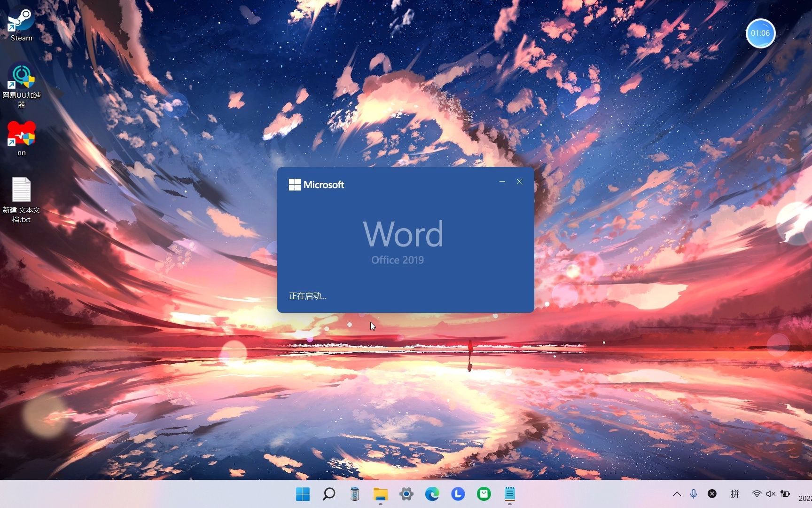
Task: Click the 正在启动... status text
Action: coord(307,296)
